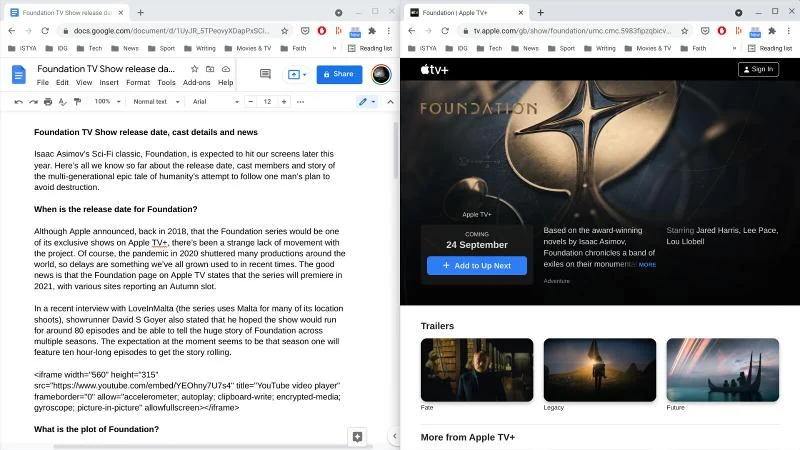
Task: Play the Future trailer thumbnail
Action: point(722,370)
